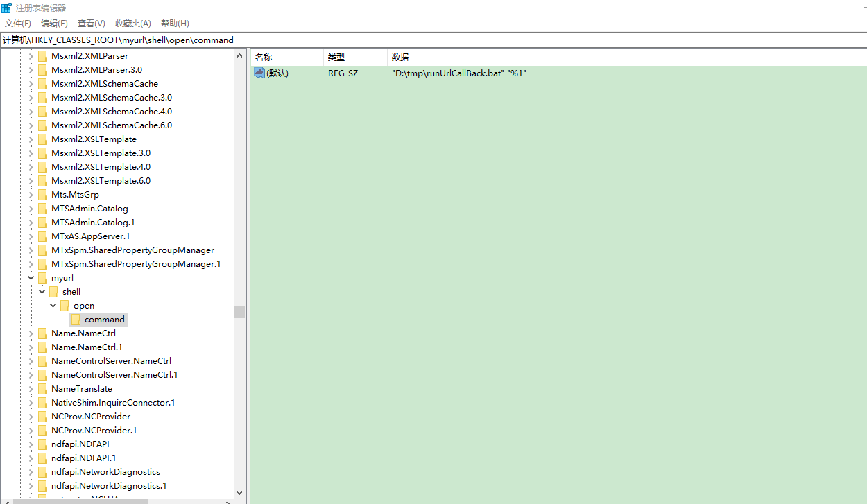Select the NameControlServer.NameCtrl.1 key
867x504 pixels.
[114, 374]
